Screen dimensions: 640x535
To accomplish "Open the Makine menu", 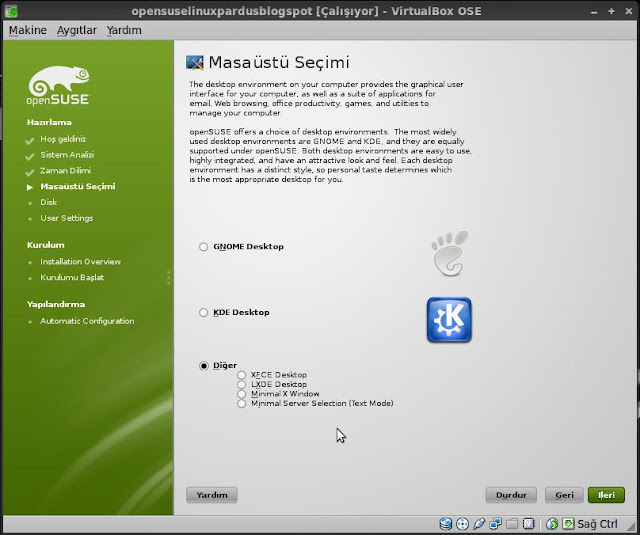I will click(x=28, y=30).
